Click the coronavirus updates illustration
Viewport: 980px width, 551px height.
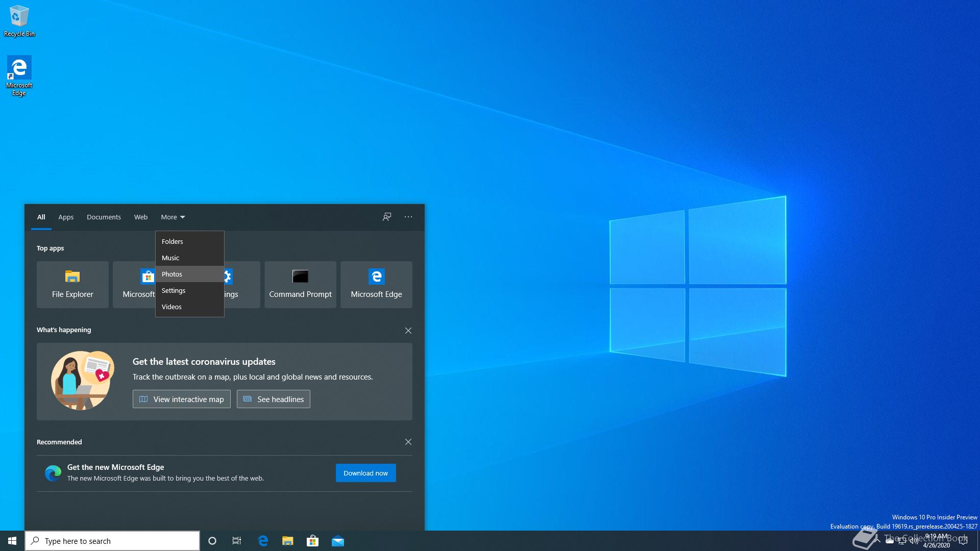point(82,381)
